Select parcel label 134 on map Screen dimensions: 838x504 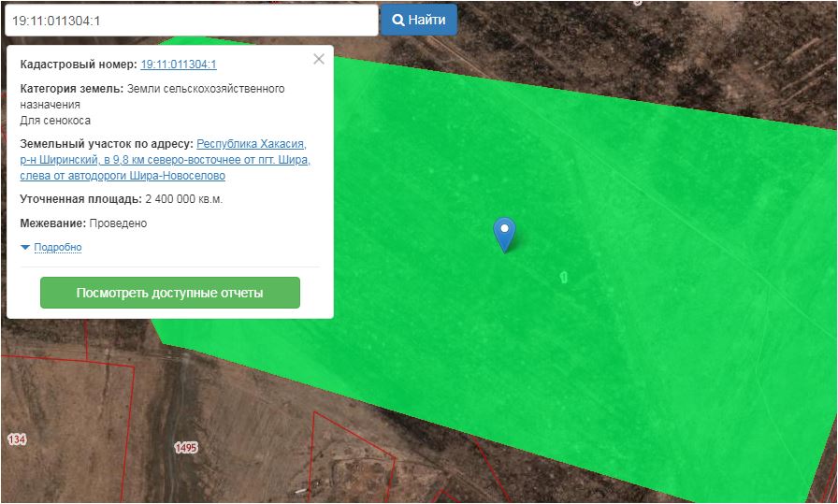17,439
